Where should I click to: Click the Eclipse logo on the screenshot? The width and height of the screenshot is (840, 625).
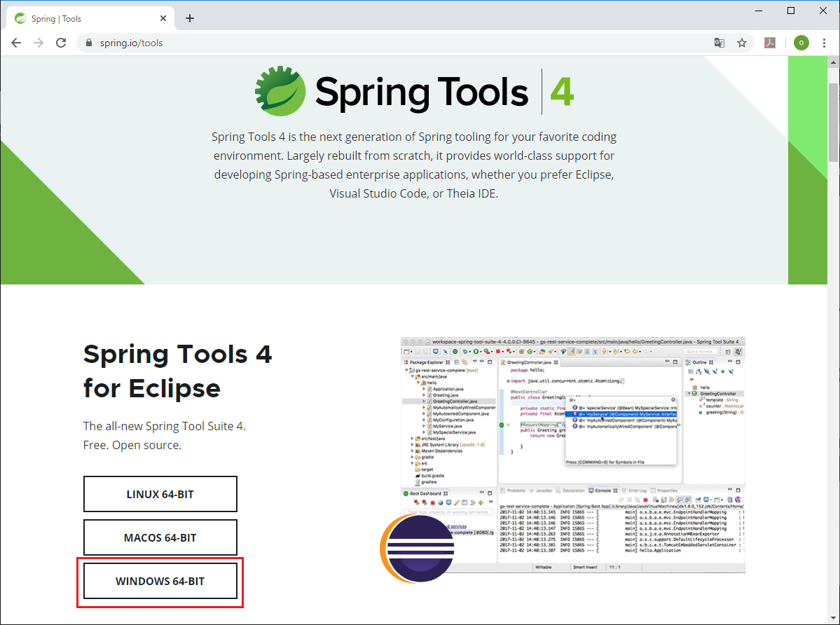[418, 549]
